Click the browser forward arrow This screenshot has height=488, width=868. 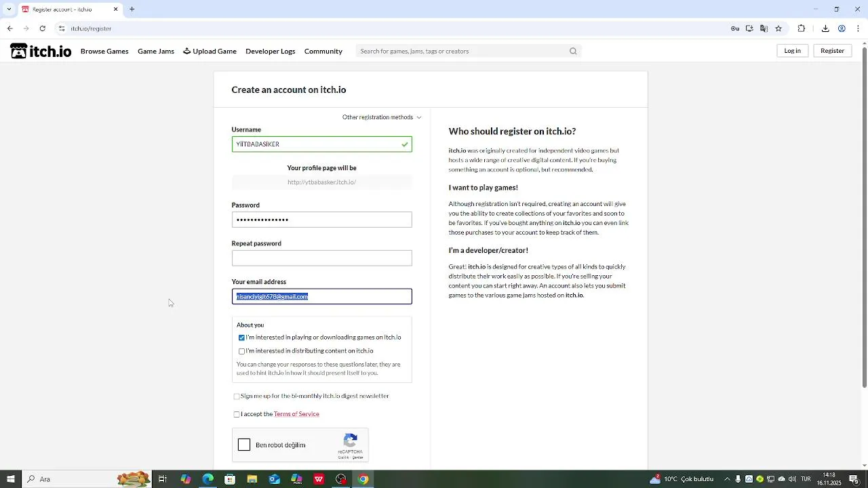click(26, 28)
